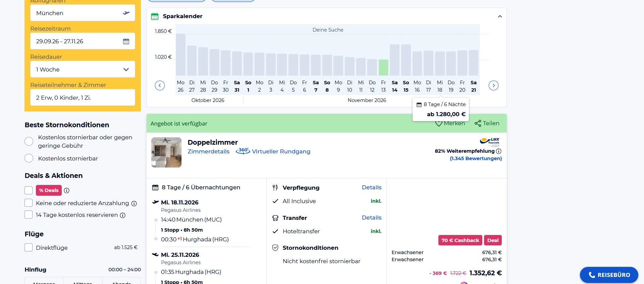Click the green Sparkalender calendar icon
644x284 pixels.
pyautogui.click(x=155, y=16)
